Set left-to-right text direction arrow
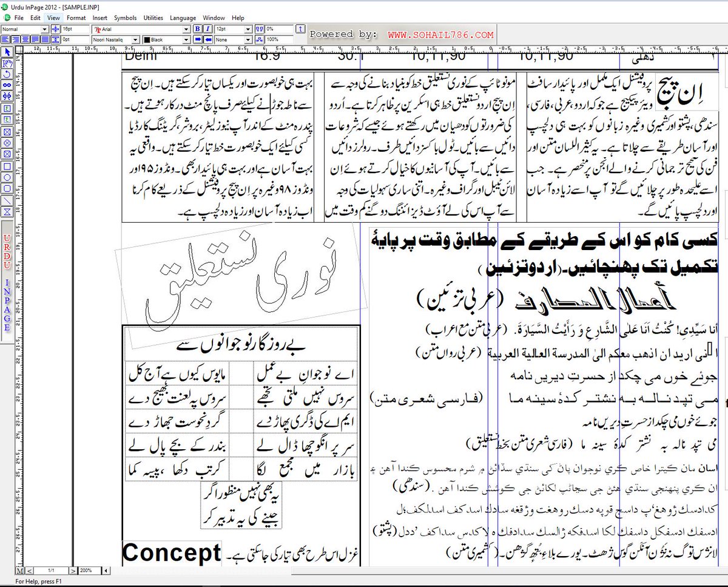The image size is (728, 587). [198, 39]
